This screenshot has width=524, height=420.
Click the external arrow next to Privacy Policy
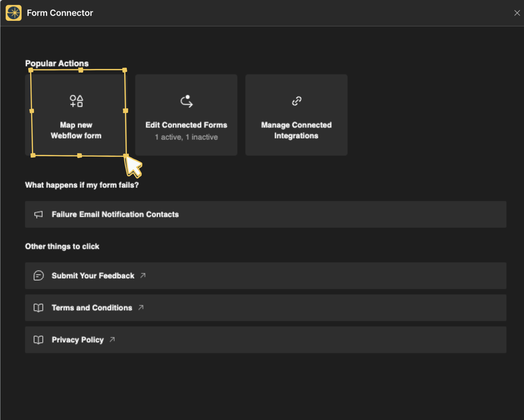coord(112,339)
